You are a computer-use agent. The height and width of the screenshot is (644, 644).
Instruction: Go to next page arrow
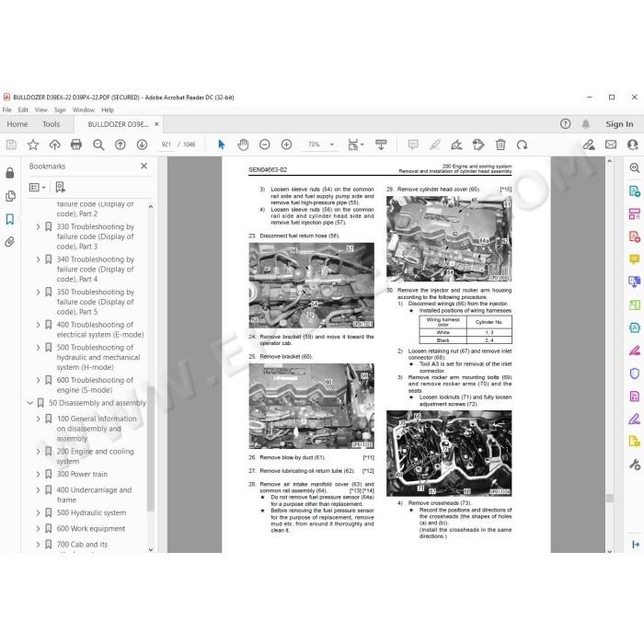tap(142, 144)
